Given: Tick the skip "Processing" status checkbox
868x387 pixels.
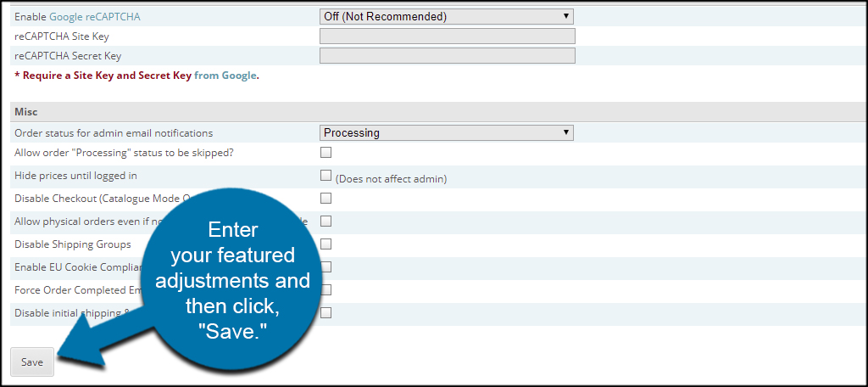Looking at the screenshot, I should click(326, 153).
